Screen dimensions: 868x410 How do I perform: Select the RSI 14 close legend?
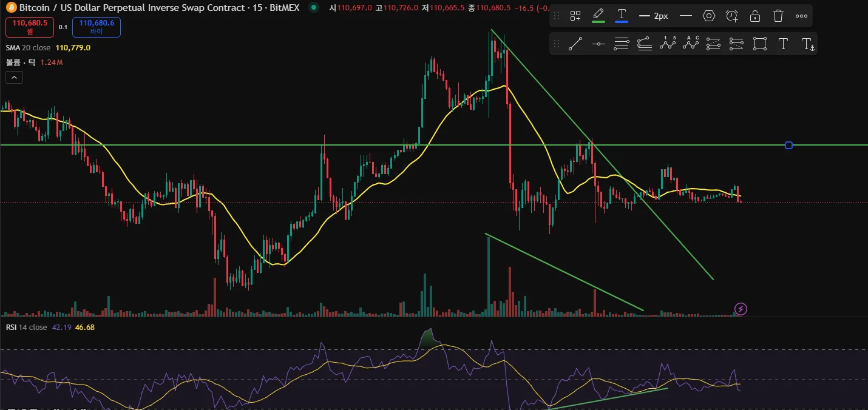point(26,328)
